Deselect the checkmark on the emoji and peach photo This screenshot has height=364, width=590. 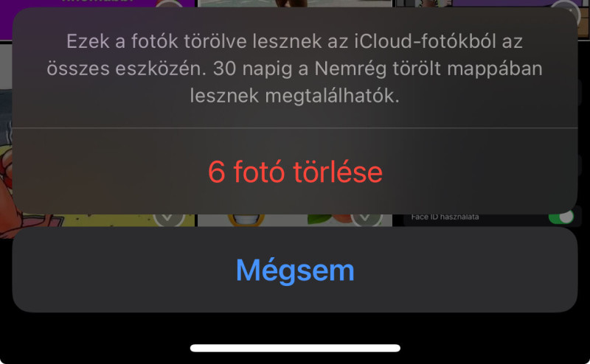pyautogui.click(x=366, y=217)
